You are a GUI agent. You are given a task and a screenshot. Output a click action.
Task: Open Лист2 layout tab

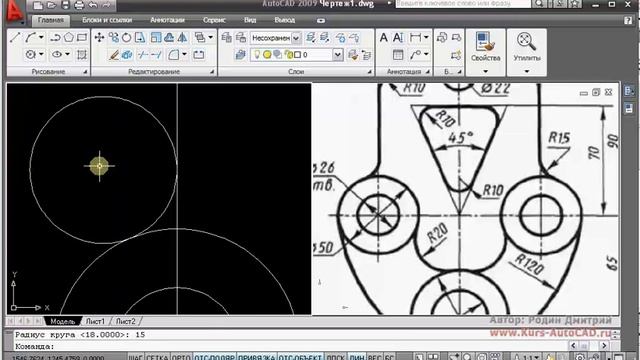click(x=125, y=322)
